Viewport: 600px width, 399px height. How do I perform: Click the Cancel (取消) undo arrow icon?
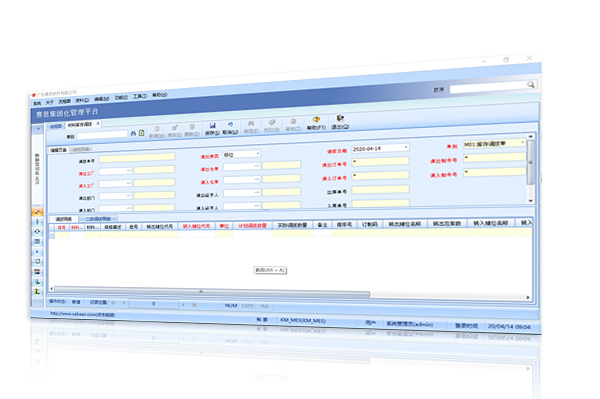point(230,125)
